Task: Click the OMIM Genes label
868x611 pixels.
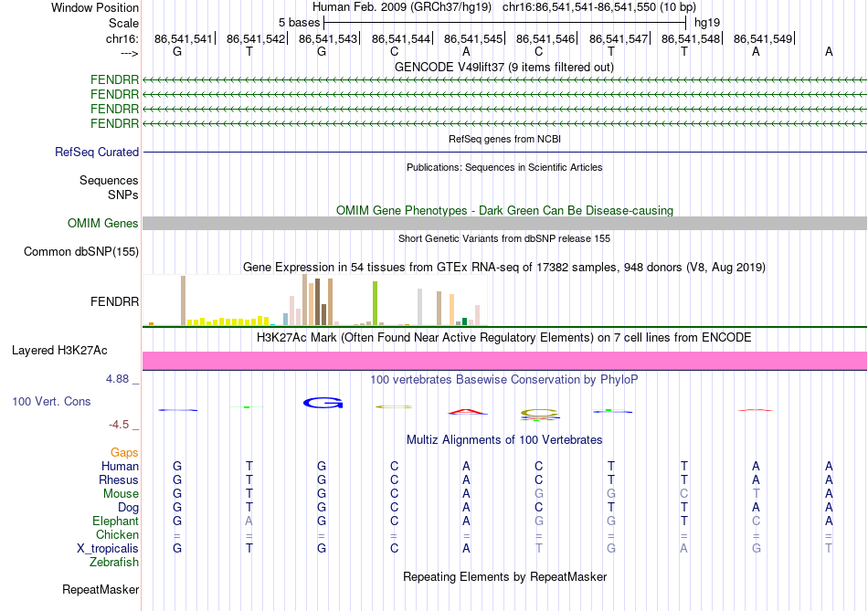Action: pyautogui.click(x=102, y=223)
